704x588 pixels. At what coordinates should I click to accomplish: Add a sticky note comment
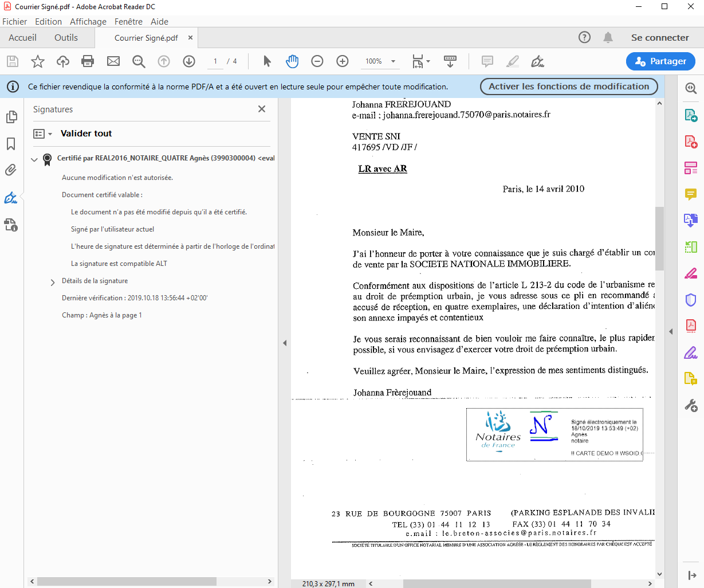tap(487, 61)
